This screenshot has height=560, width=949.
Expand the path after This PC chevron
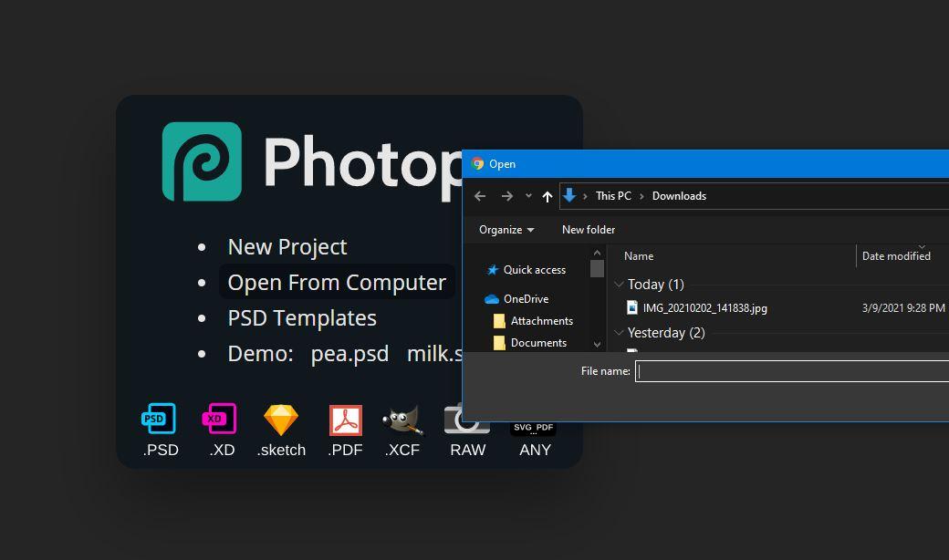641,196
